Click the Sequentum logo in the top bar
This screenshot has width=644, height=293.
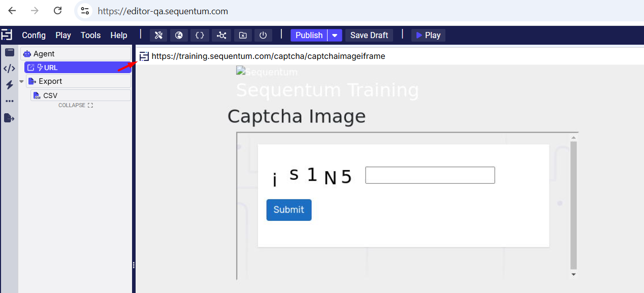[x=6, y=35]
